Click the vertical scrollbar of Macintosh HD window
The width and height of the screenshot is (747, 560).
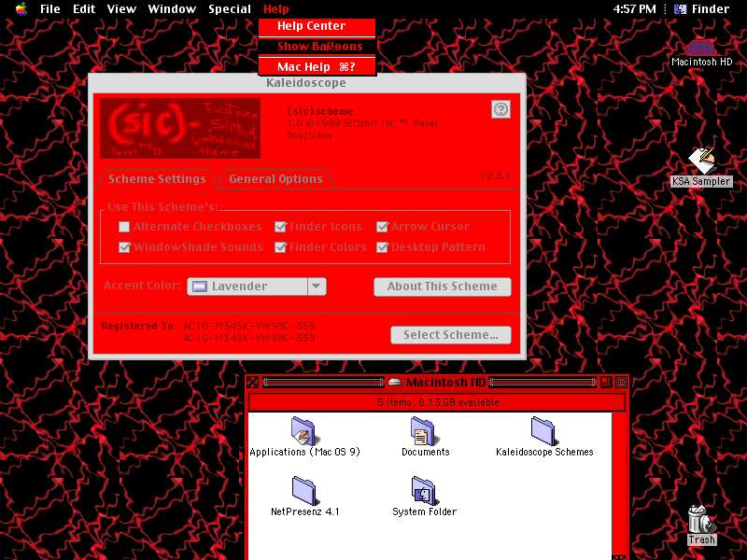618,483
